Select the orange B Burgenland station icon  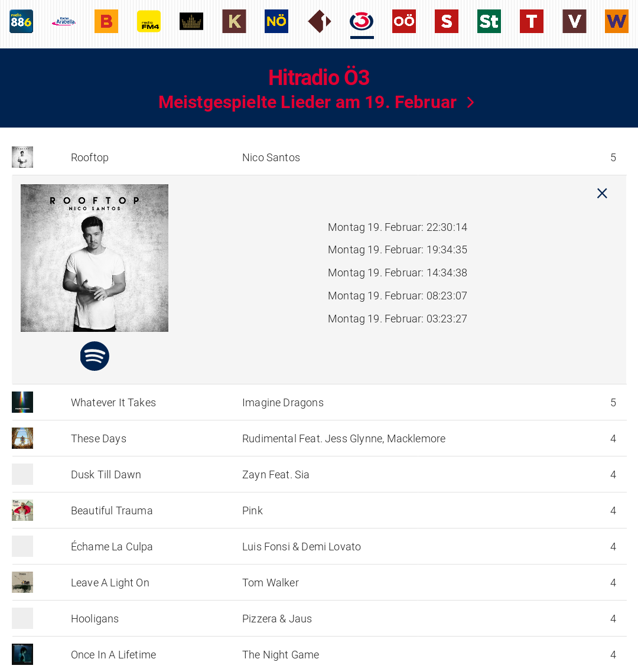pyautogui.click(x=106, y=21)
